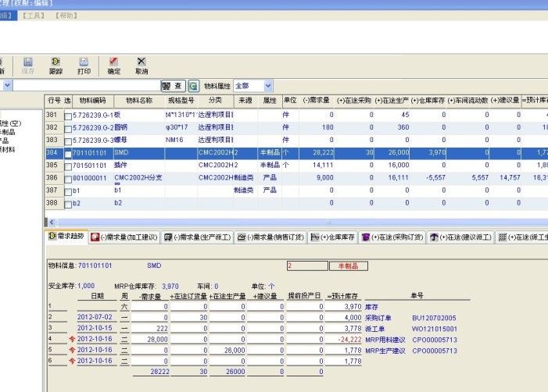Image resolution: width=548 pixels, height=392 pixels.
Task: Click the 查 search button
Action: click(174, 86)
